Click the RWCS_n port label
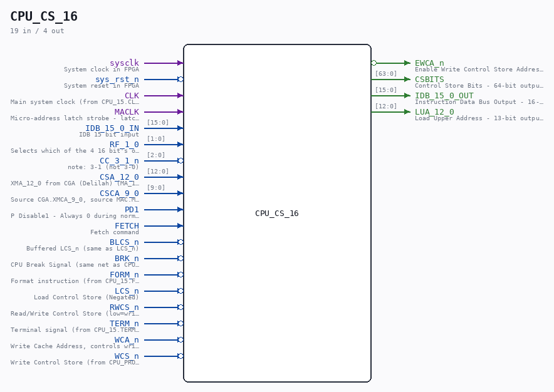The height and width of the screenshot is (392, 554). coord(124,307)
